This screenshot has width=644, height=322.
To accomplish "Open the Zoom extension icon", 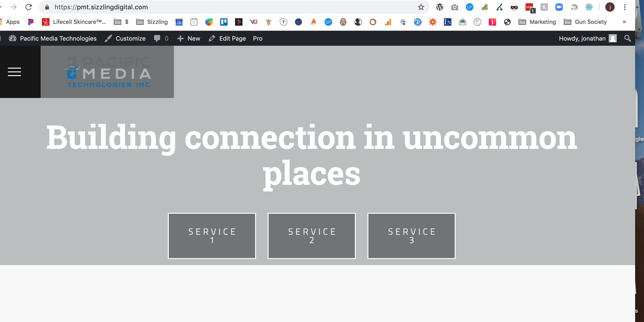I will [559, 7].
